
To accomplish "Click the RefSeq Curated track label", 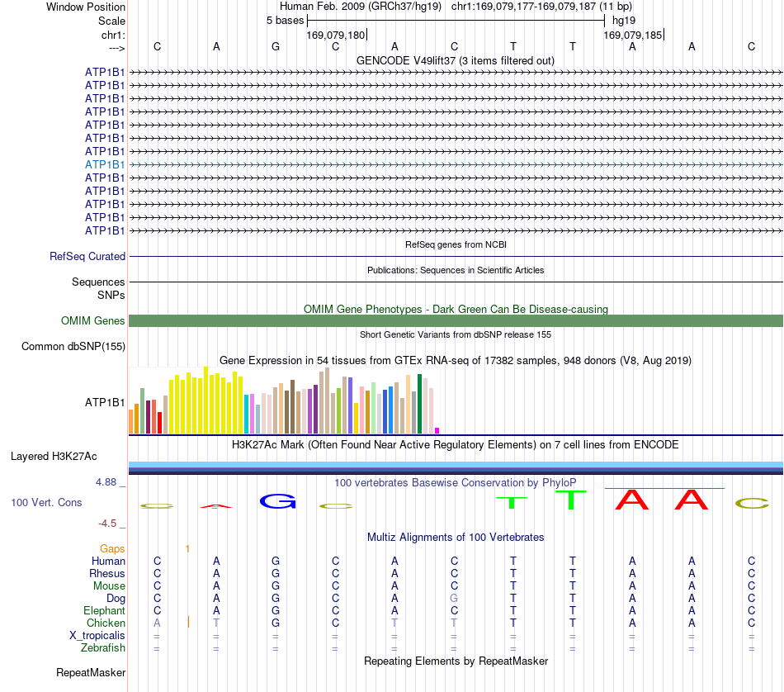I will pyautogui.click(x=87, y=256).
